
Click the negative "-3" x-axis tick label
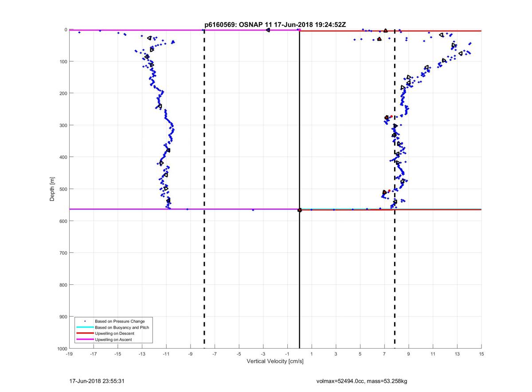coord(263,354)
